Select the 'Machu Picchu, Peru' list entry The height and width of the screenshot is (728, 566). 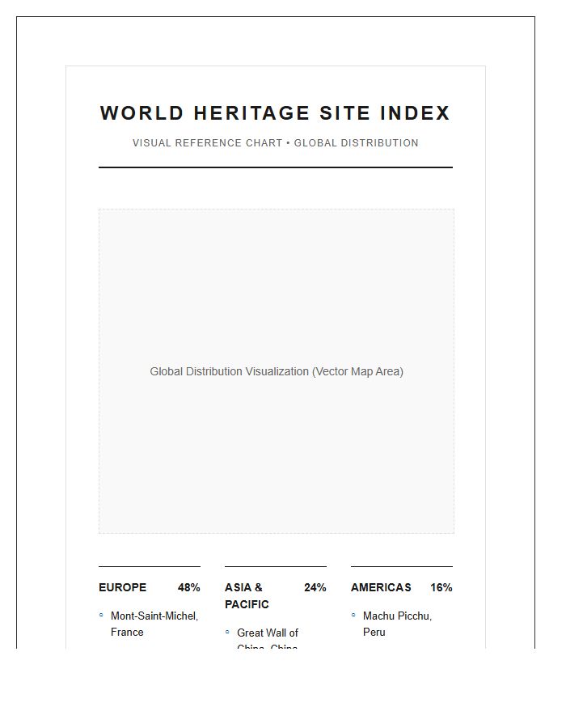pyautogui.click(x=398, y=624)
